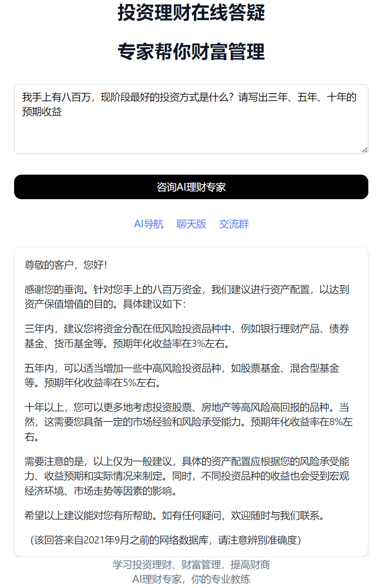Open the AI导航 link

pyautogui.click(x=148, y=224)
